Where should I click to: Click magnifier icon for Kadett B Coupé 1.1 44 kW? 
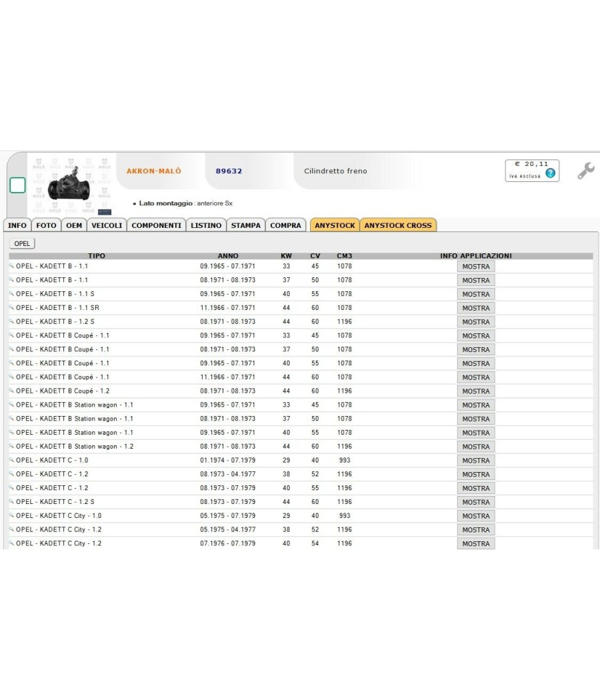11,377
